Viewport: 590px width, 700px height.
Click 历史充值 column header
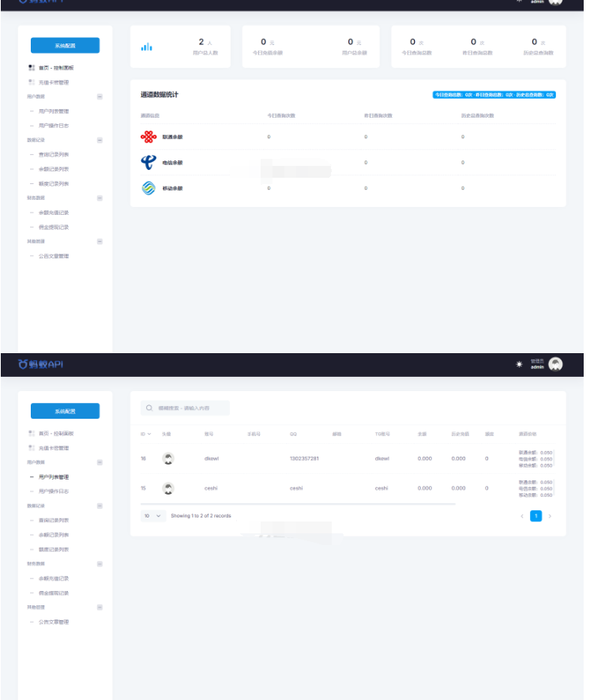pos(460,434)
